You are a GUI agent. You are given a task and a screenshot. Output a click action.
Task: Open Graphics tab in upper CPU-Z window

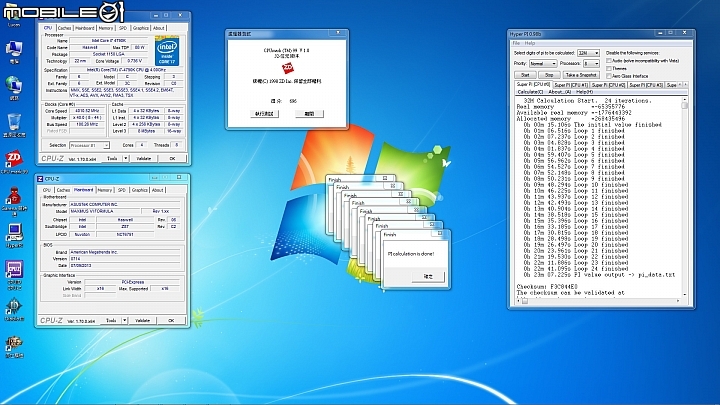pyautogui.click(x=141, y=28)
